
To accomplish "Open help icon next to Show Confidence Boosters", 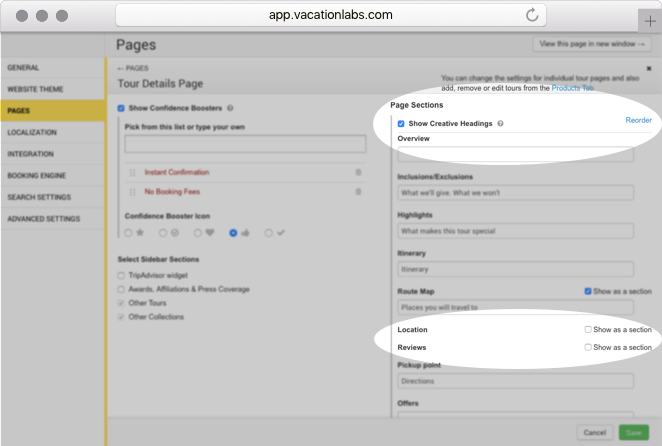I will [x=231, y=108].
